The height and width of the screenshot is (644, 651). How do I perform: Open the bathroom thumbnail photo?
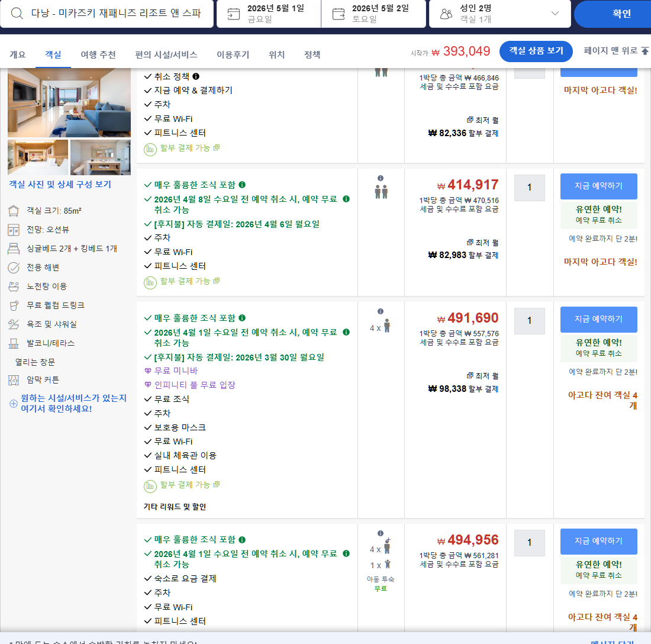coord(101,157)
